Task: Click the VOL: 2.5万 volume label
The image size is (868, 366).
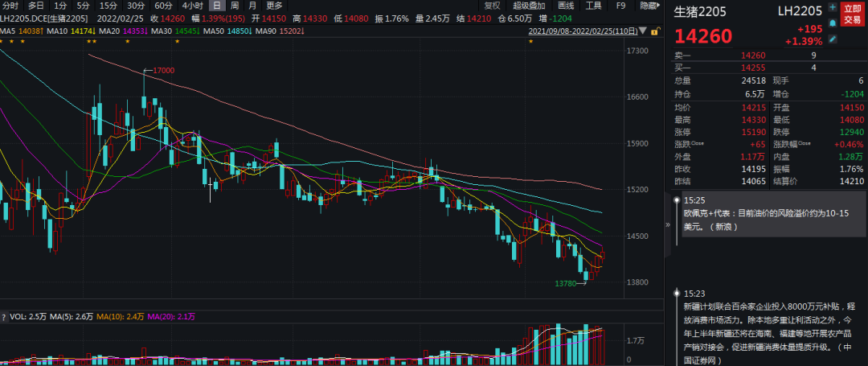Action: (x=30, y=317)
